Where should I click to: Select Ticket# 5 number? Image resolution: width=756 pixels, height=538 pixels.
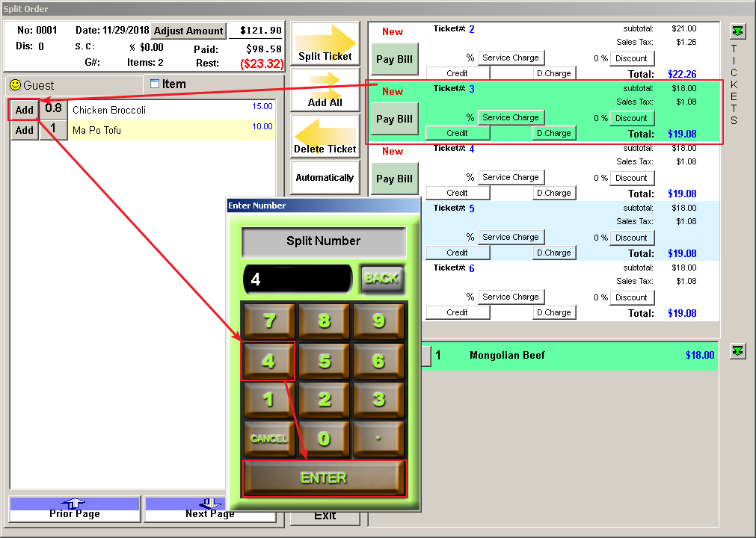pos(472,208)
